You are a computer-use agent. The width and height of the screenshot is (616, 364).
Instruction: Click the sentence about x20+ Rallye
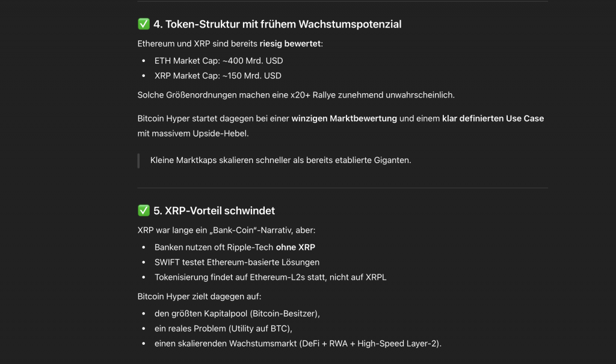coord(296,95)
